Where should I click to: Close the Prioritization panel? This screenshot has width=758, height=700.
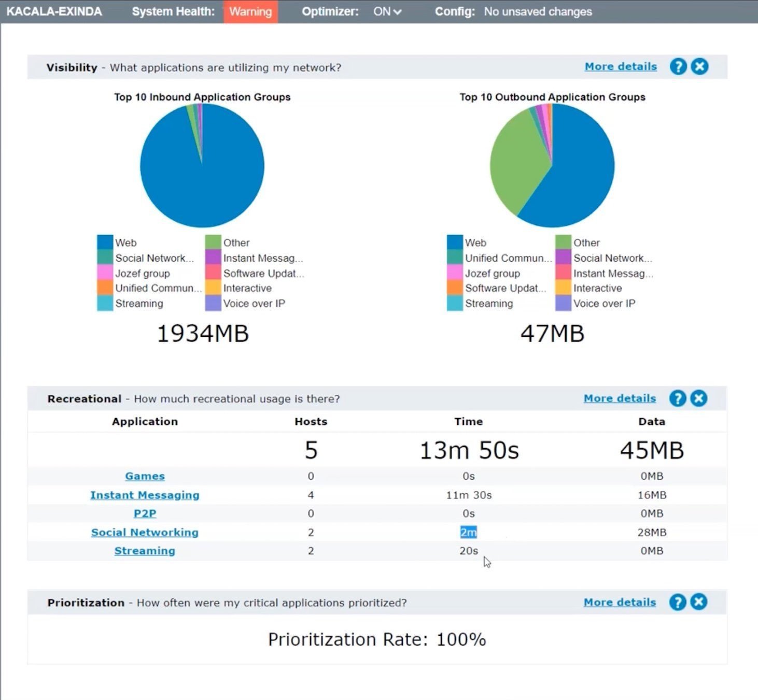pyautogui.click(x=699, y=602)
